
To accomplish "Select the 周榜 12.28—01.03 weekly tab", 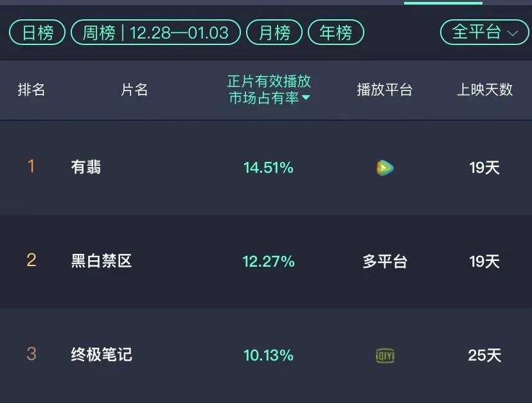I will pyautogui.click(x=155, y=32).
